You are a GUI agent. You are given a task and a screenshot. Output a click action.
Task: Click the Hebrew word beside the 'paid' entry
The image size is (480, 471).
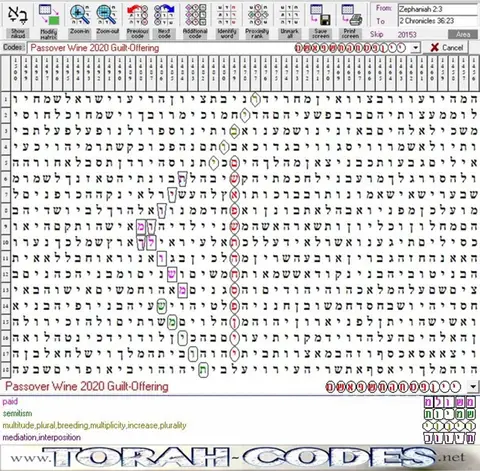(x=450, y=402)
